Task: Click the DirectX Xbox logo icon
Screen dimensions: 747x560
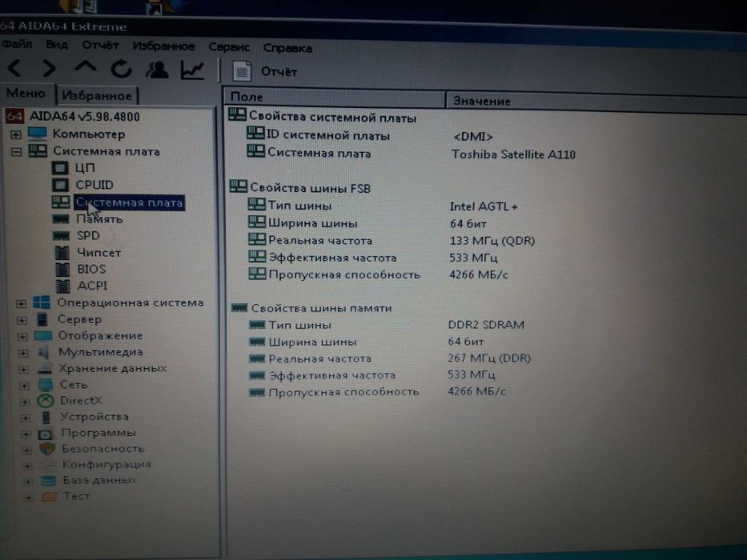Action: coord(46,401)
